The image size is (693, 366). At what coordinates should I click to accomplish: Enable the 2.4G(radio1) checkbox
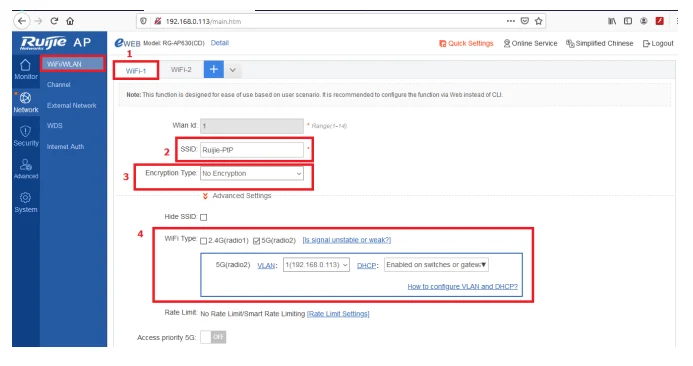click(203, 241)
